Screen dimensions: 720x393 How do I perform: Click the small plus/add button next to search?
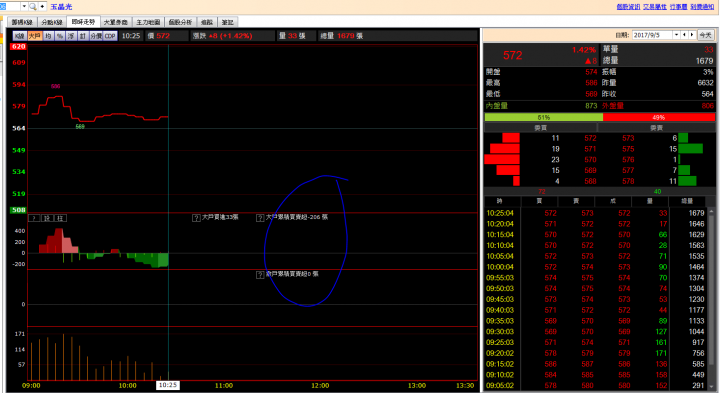[x=42, y=6]
